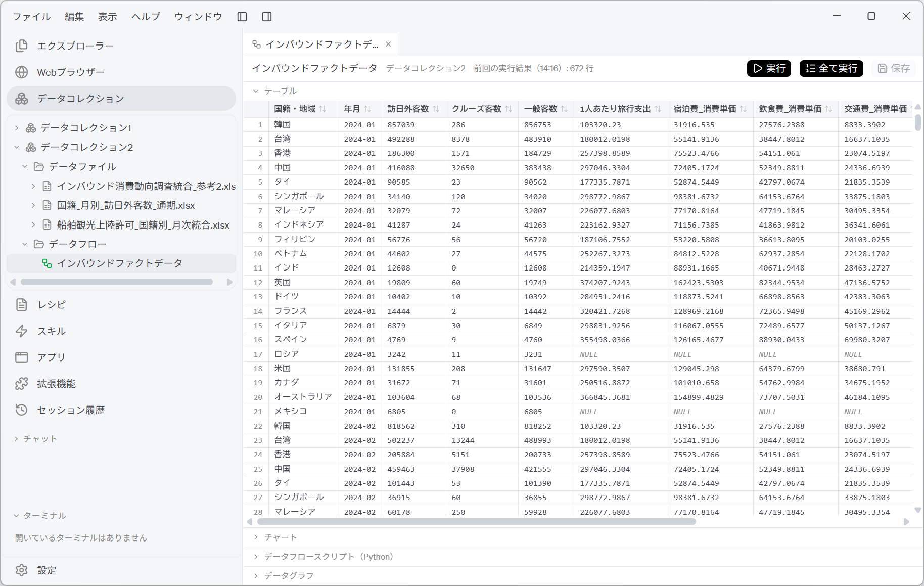Sort by 国籍・地域 column arrows

click(323, 109)
